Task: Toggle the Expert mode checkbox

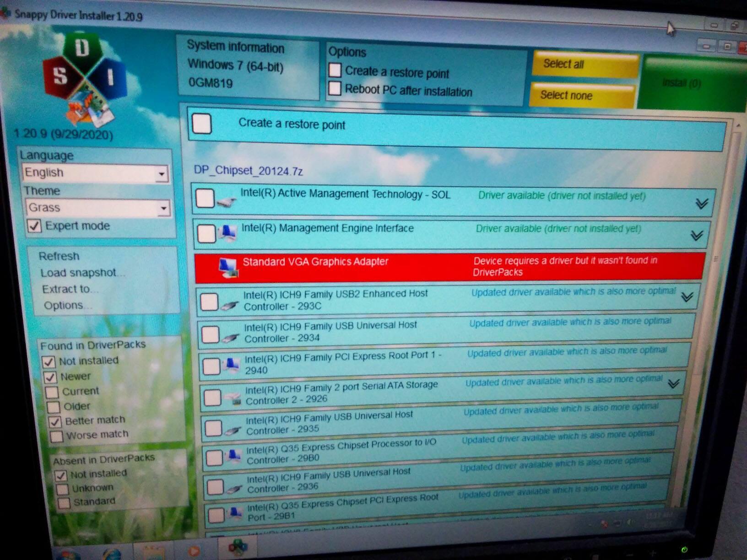Action: (x=34, y=226)
